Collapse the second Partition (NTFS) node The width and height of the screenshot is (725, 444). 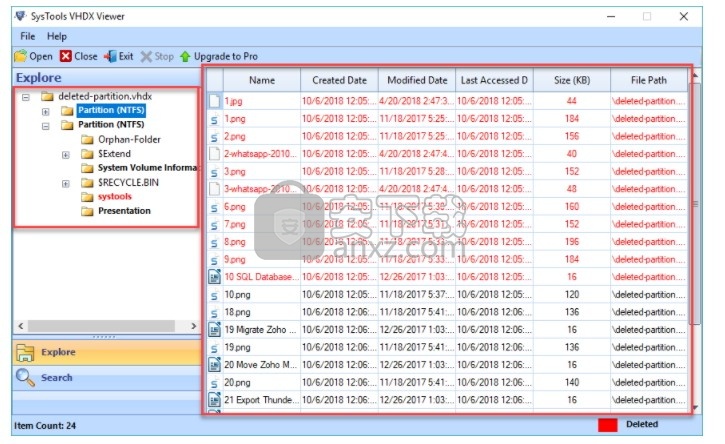45,126
